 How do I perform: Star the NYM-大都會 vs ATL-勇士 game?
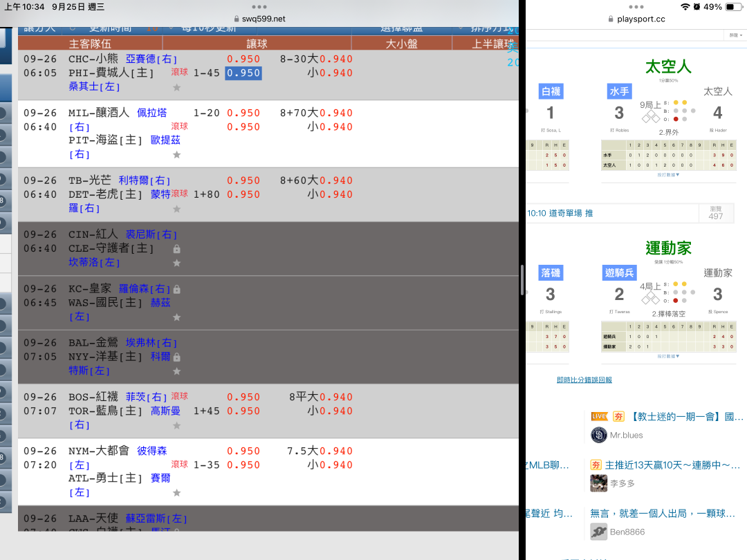(x=177, y=493)
